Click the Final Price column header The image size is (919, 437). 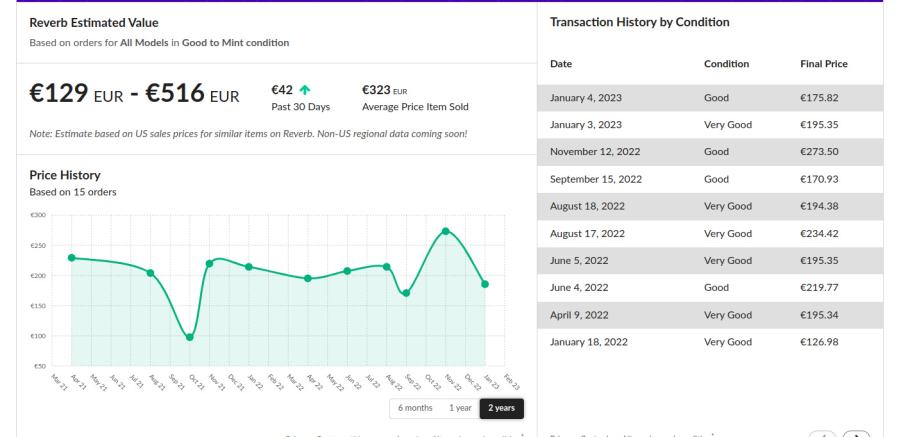(824, 64)
